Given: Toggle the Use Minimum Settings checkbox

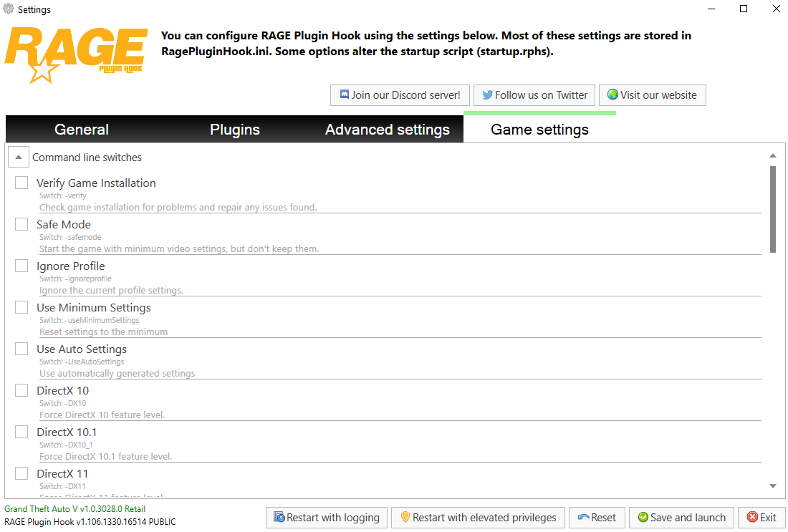Looking at the screenshot, I should pos(21,308).
